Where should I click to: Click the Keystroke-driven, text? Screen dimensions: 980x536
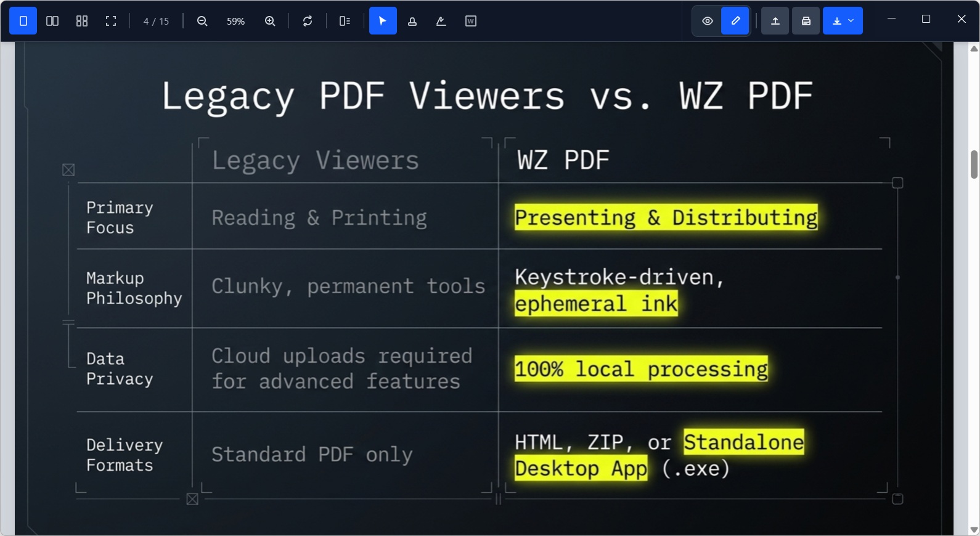coord(619,277)
